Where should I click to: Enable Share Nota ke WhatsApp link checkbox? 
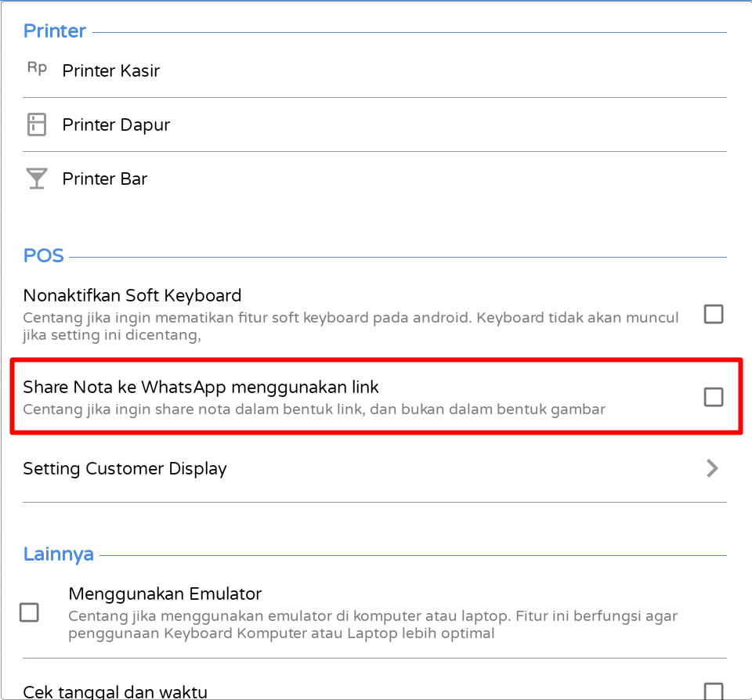(x=714, y=397)
